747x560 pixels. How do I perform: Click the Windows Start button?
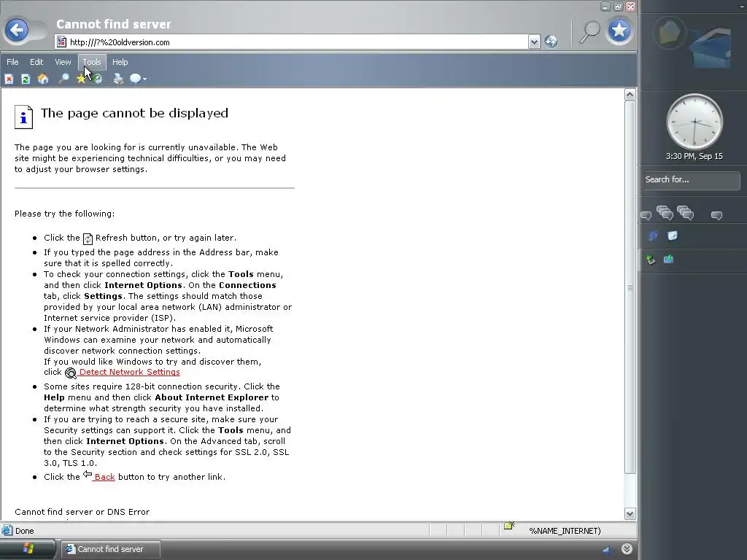point(28,549)
